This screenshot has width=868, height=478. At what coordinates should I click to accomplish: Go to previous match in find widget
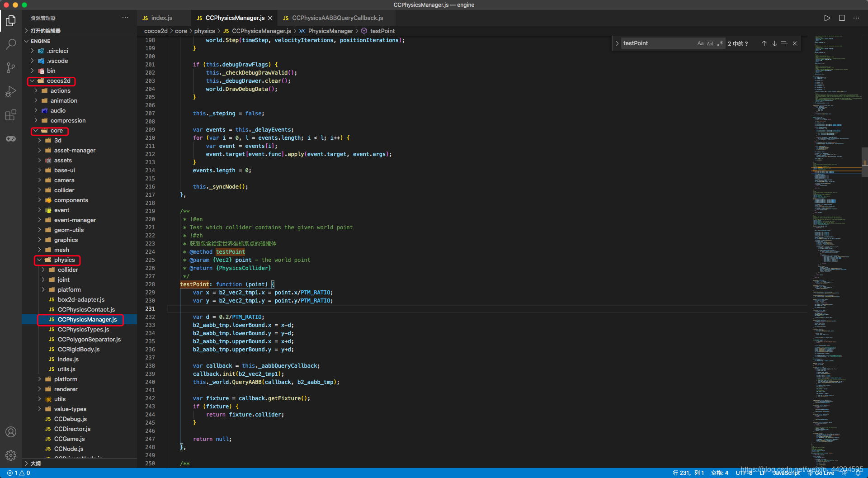[x=764, y=43]
